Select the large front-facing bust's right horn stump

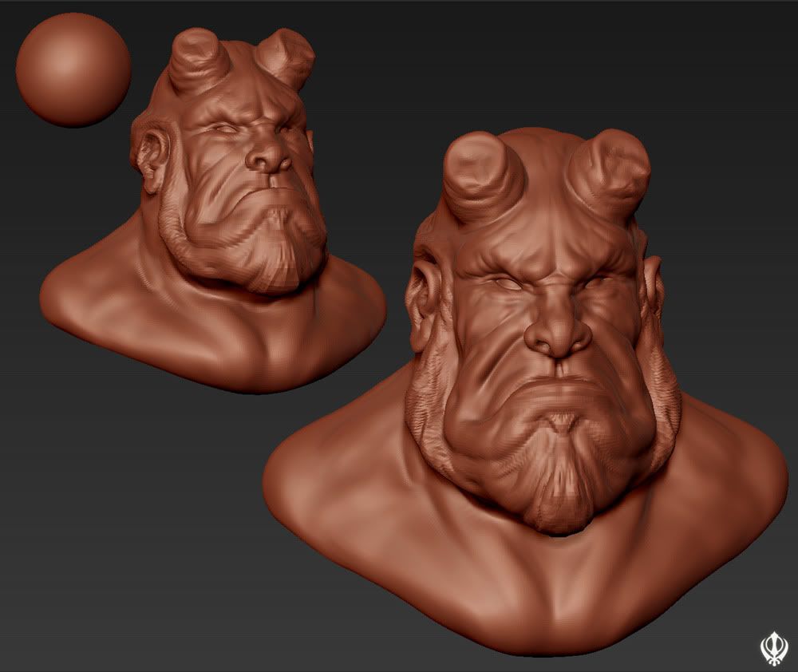[611, 170]
